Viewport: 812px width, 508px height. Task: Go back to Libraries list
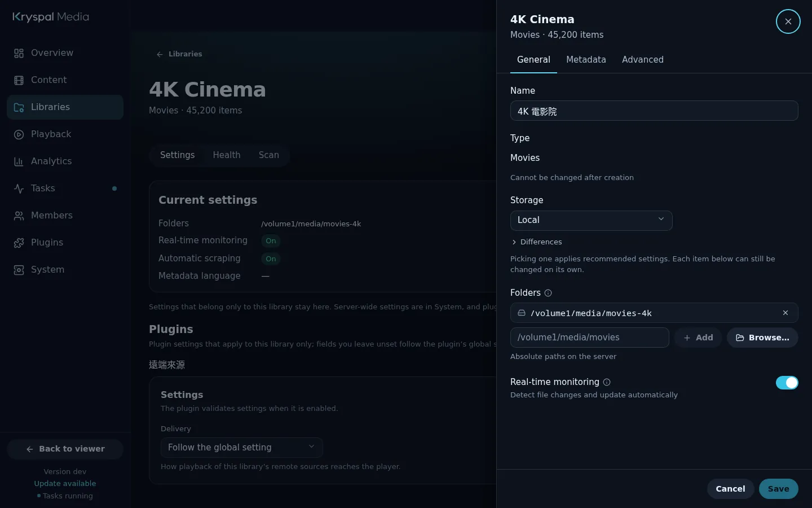(179, 54)
